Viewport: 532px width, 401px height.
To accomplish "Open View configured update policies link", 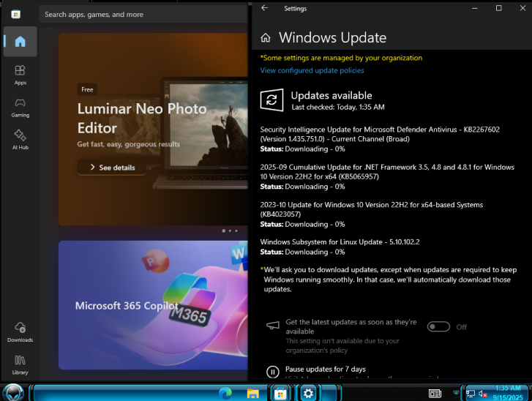I will click(312, 70).
